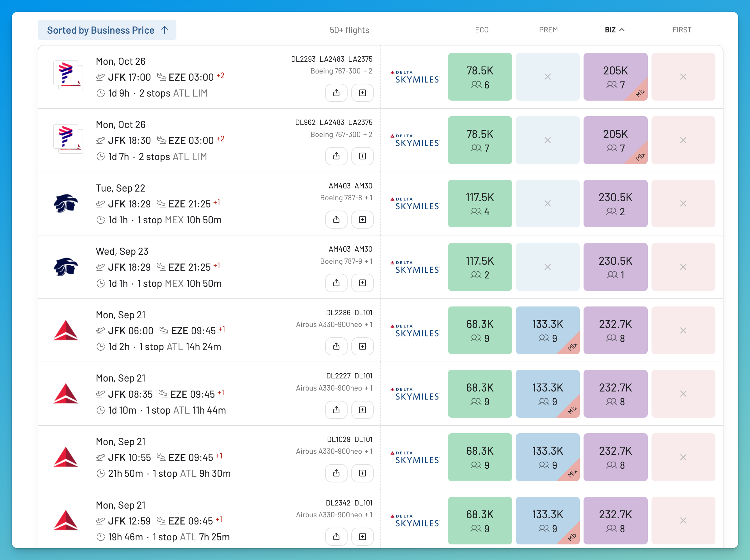Select 68.3K economy fare on JFK 12:59
This screenshot has width=750, height=560.
tap(480, 521)
